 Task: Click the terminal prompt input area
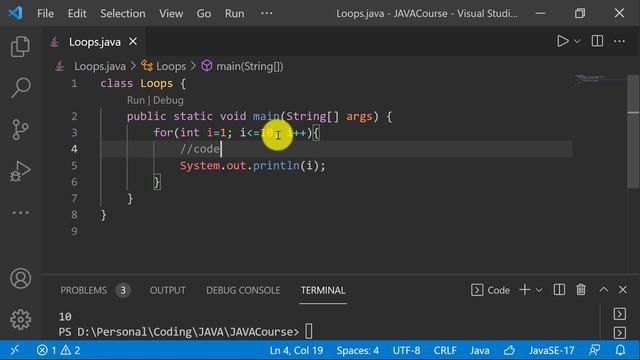309,331
